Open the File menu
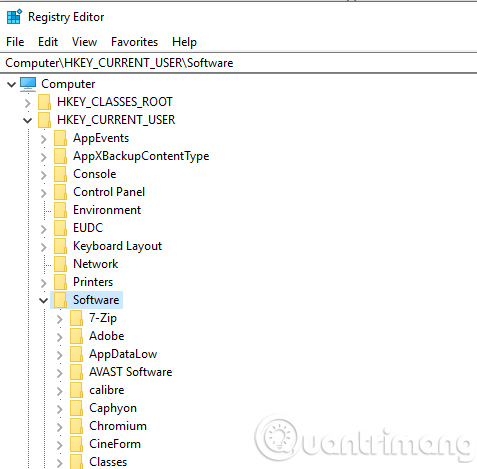The width and height of the screenshot is (477, 469). click(15, 42)
